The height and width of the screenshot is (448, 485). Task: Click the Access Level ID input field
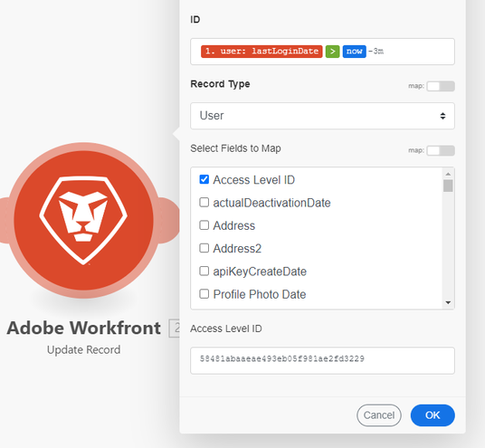click(x=322, y=360)
